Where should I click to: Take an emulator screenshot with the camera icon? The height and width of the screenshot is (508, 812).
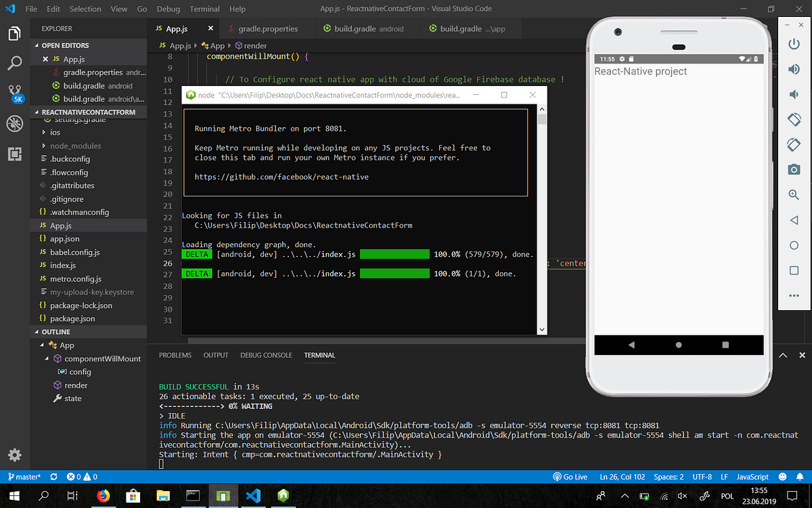(x=793, y=169)
